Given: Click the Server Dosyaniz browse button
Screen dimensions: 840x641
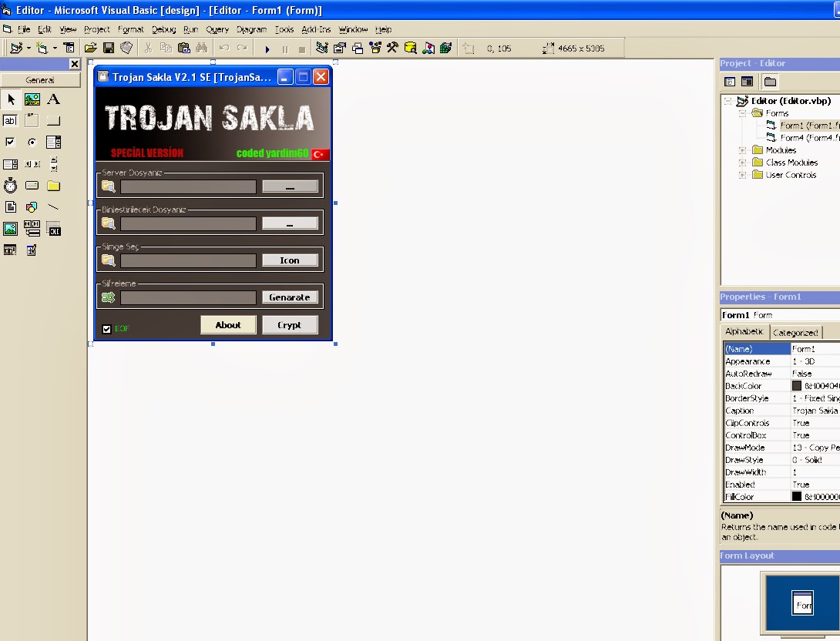Looking at the screenshot, I should coord(289,186).
